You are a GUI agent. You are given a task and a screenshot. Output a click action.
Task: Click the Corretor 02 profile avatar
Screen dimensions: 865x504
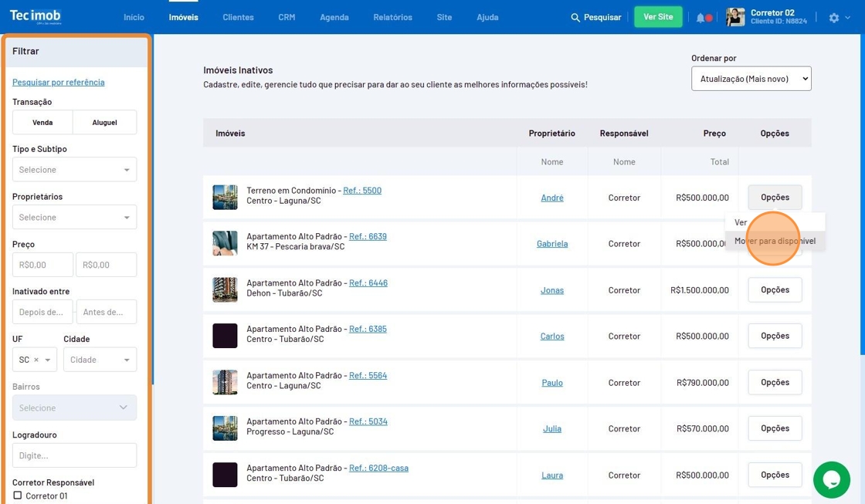[735, 17]
